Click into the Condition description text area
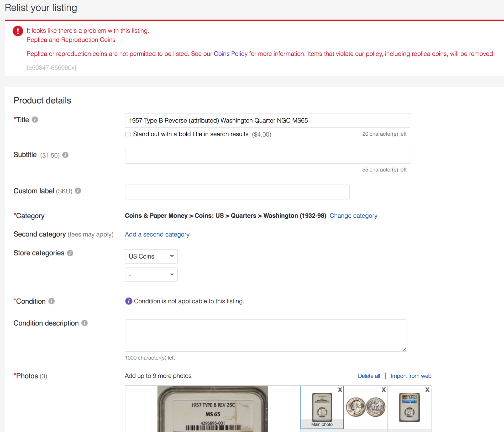This screenshot has height=432, width=504. coord(266,335)
